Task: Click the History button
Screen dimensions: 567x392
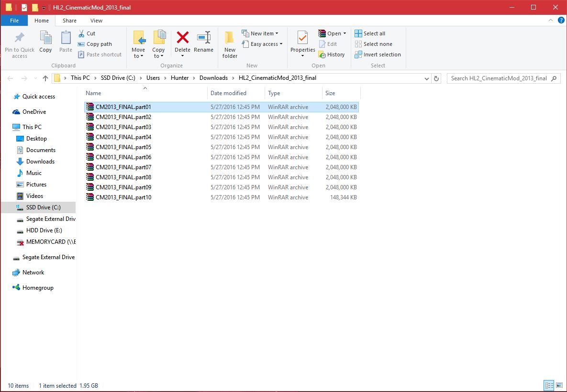Action: pos(332,54)
